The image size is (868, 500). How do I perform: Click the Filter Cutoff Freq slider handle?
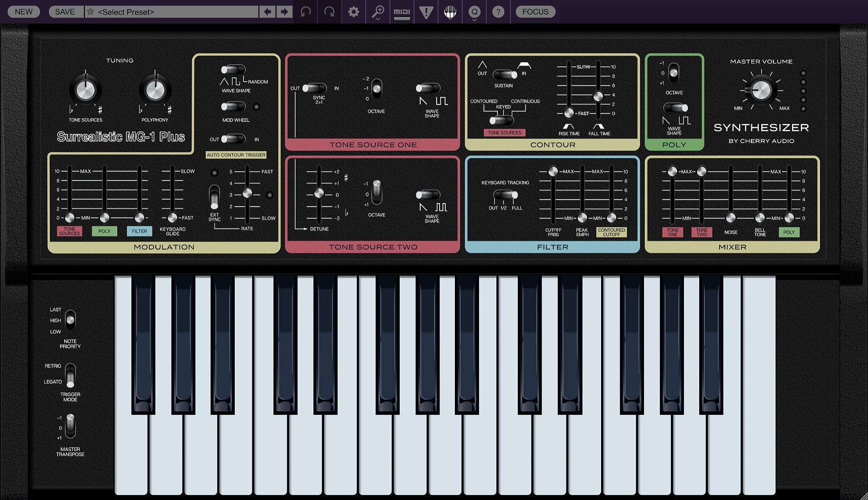[x=553, y=172]
